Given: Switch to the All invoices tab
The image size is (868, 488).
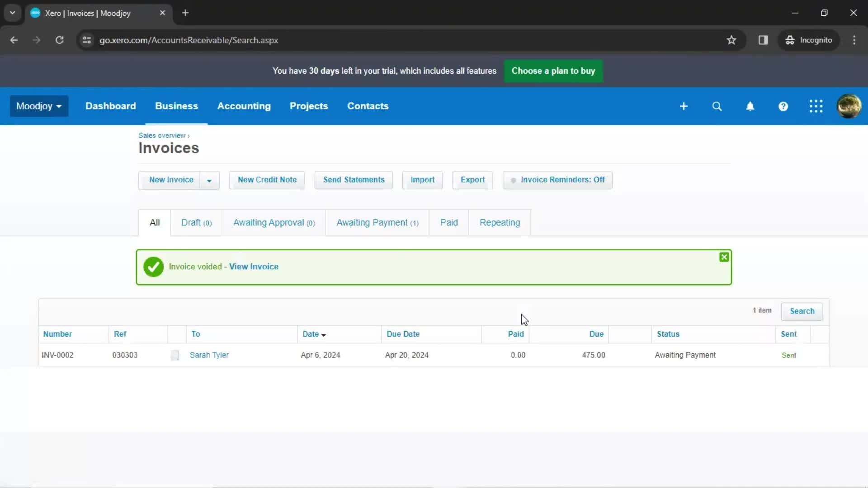Looking at the screenshot, I should pyautogui.click(x=155, y=223).
